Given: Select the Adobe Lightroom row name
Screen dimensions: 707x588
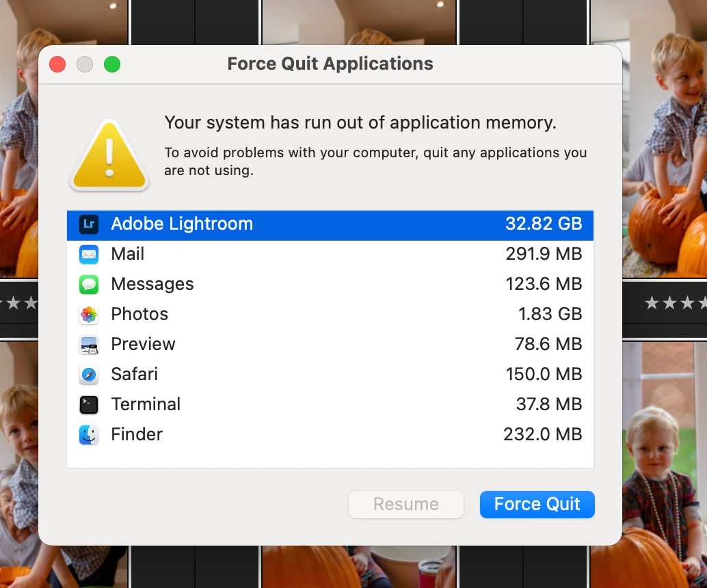Looking at the screenshot, I should [x=182, y=224].
